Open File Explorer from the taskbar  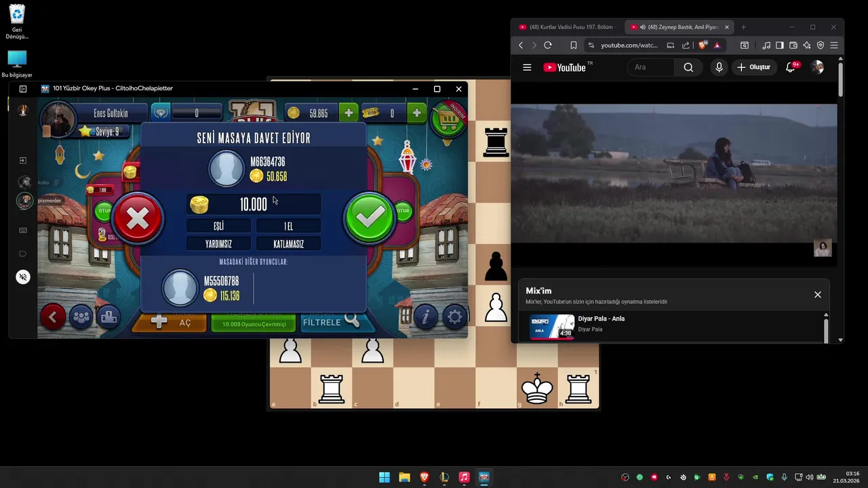[x=404, y=477]
